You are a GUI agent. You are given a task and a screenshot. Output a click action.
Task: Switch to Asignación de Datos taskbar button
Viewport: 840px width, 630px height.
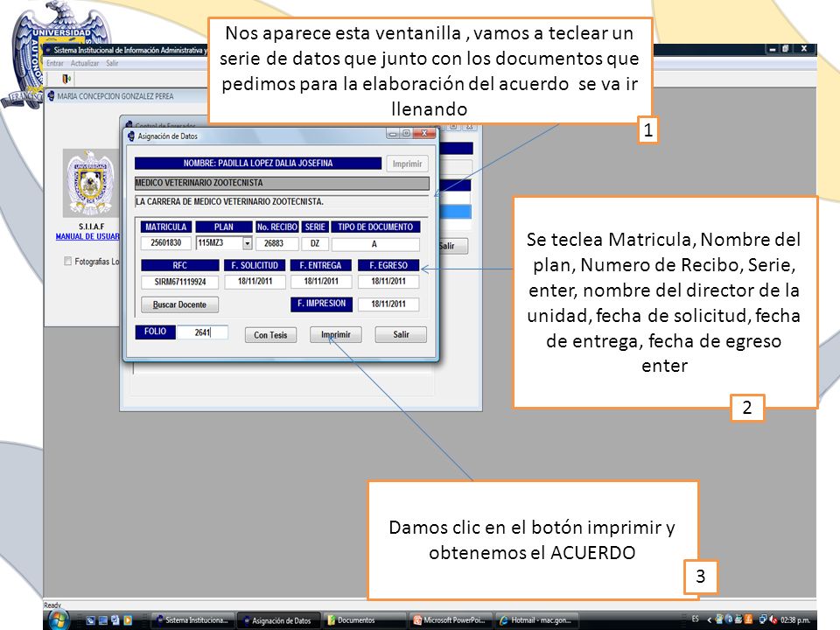tap(278, 620)
